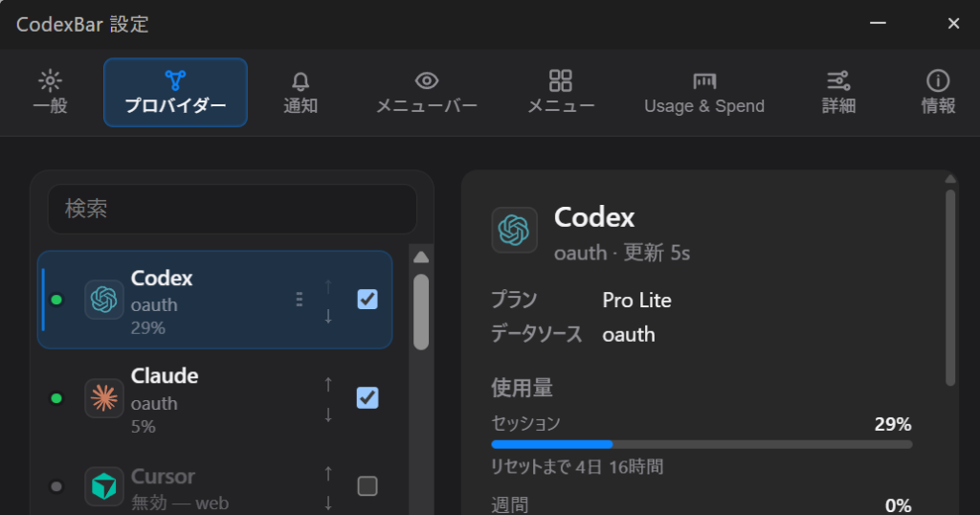This screenshot has width=980, height=515.
Task: Click the Codex logo in provider list
Action: pyautogui.click(x=103, y=300)
